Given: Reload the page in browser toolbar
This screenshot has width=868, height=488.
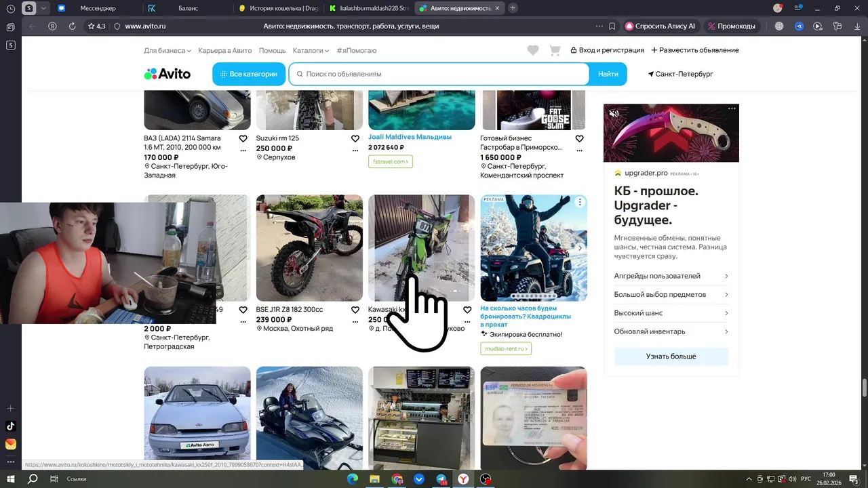Looking at the screenshot, I should [x=72, y=26].
